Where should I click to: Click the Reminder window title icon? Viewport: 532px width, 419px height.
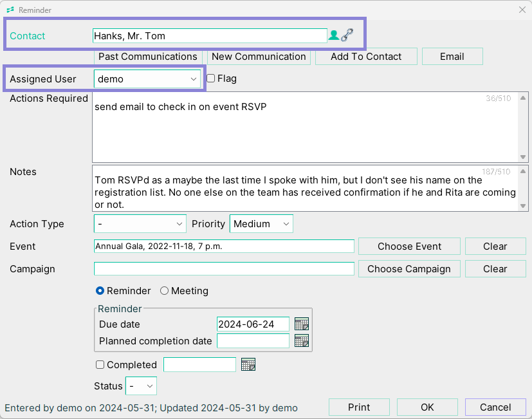tap(10, 10)
